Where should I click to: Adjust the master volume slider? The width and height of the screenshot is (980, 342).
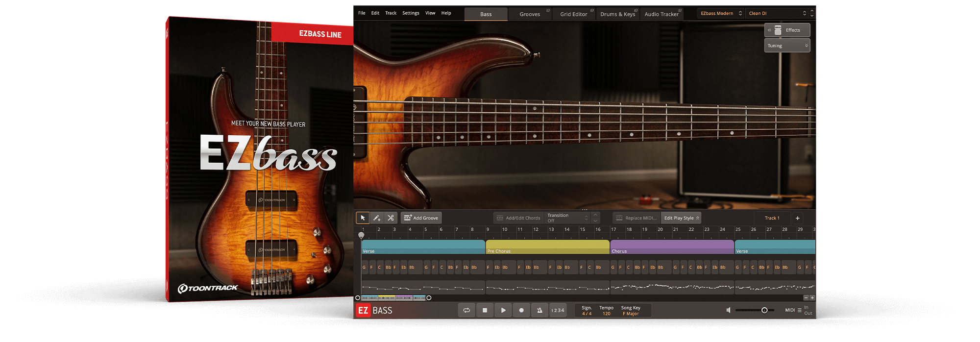coord(764,310)
